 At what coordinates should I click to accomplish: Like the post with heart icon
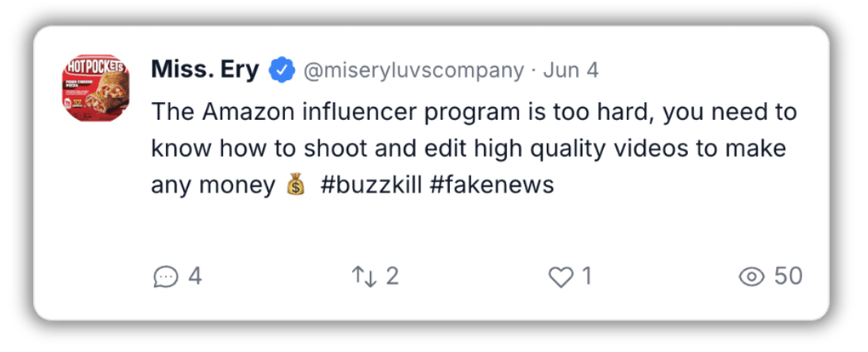561,277
